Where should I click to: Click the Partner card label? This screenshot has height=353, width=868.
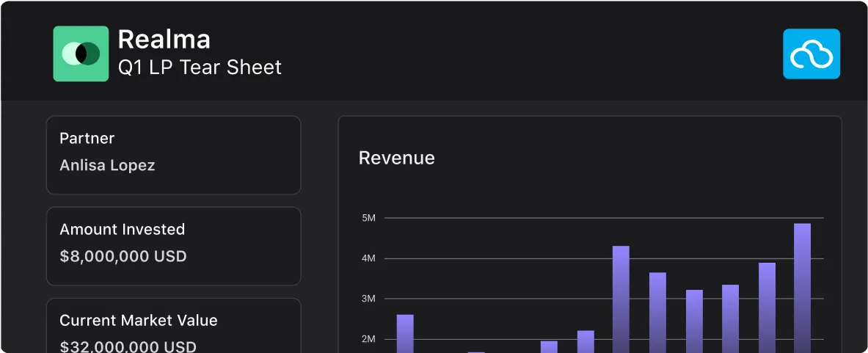click(x=87, y=138)
